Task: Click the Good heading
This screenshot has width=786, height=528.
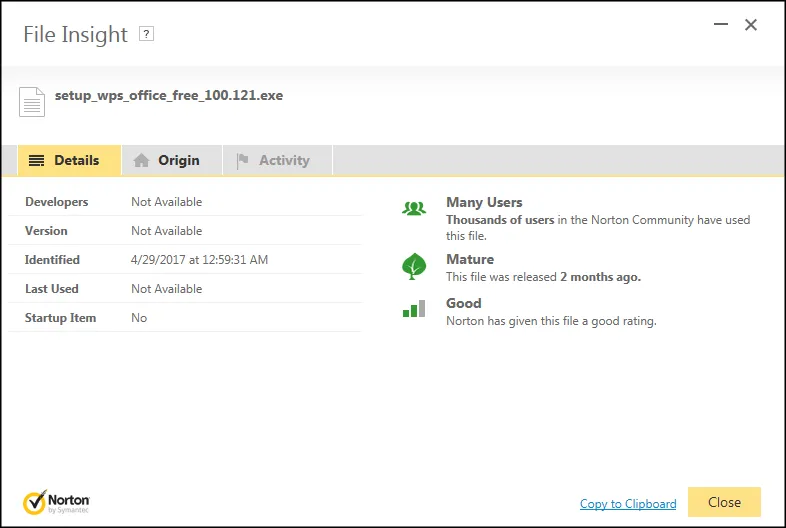Action: [464, 303]
